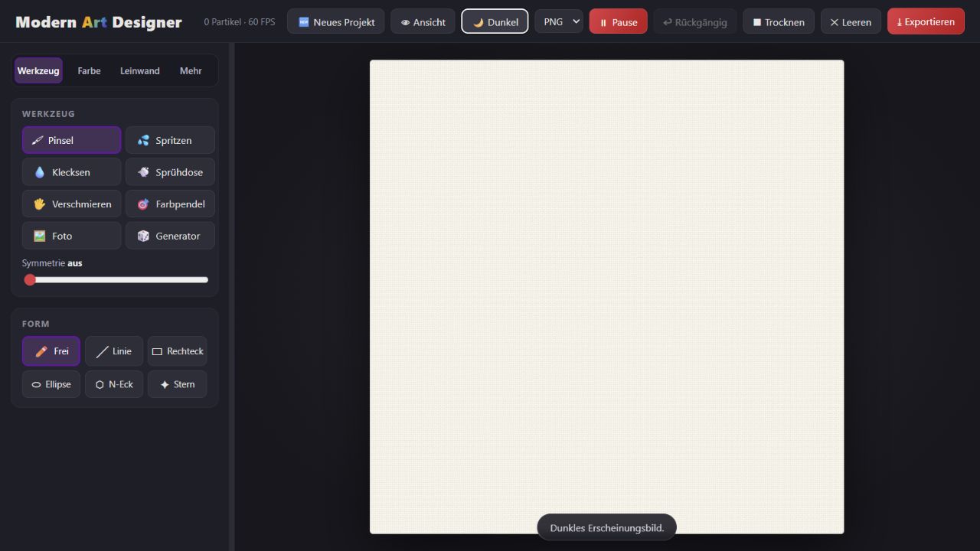Viewport: 980px width, 551px height.
Task: Choose the Frei freehand shape
Action: click(x=51, y=351)
